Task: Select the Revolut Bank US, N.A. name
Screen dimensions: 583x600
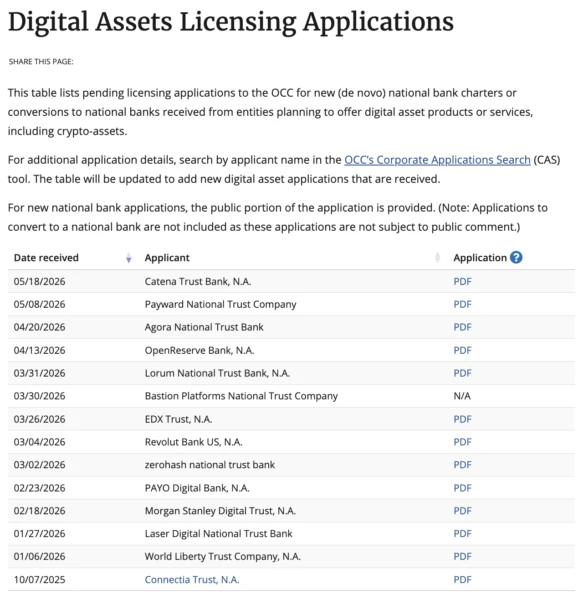Action: pyautogui.click(x=194, y=442)
